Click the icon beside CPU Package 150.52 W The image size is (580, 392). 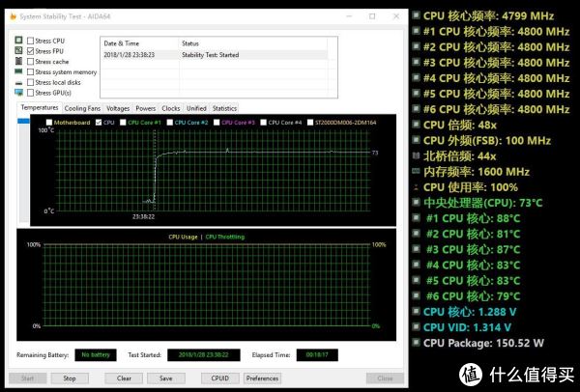417,342
